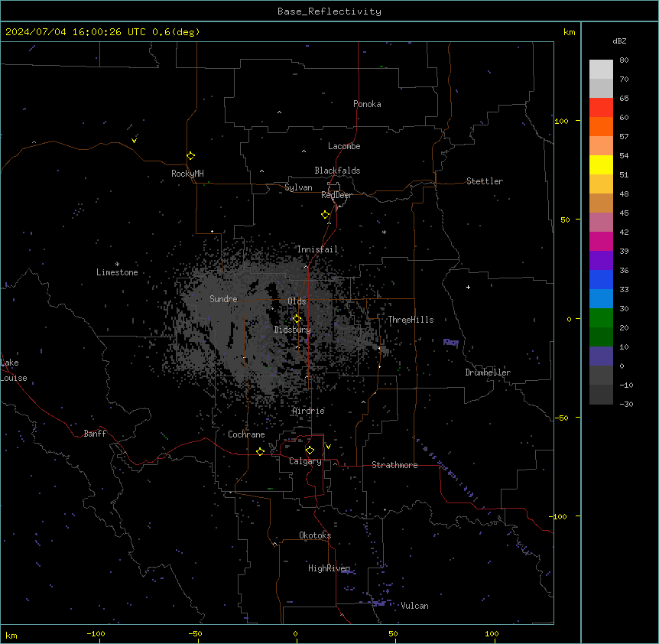Click the Limestone label
Image resolution: width=659 pixels, height=644 pixels.
[117, 272]
